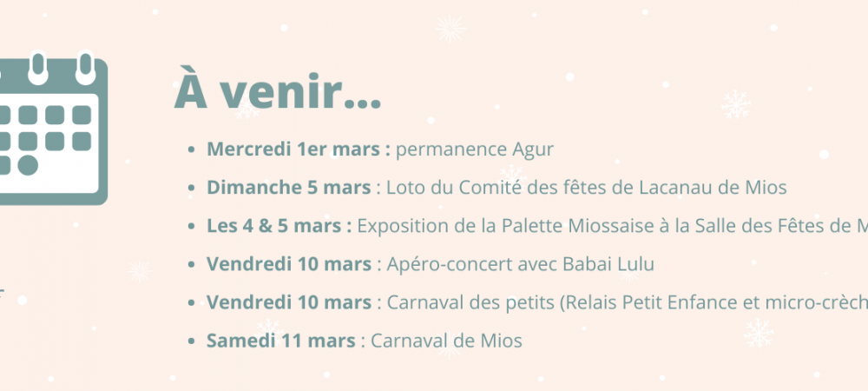The width and height of the screenshot is (868, 391).
Task: Click the round dot in calendar grid
Action: (28, 165)
